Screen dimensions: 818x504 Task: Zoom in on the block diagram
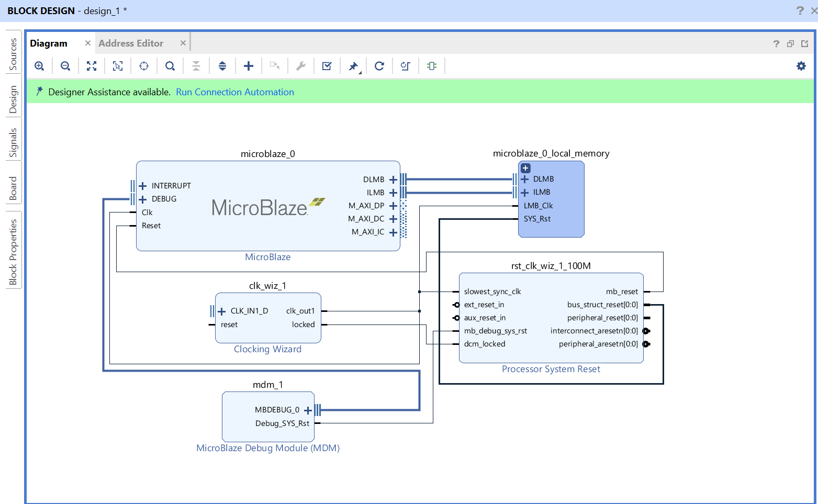pos(39,66)
